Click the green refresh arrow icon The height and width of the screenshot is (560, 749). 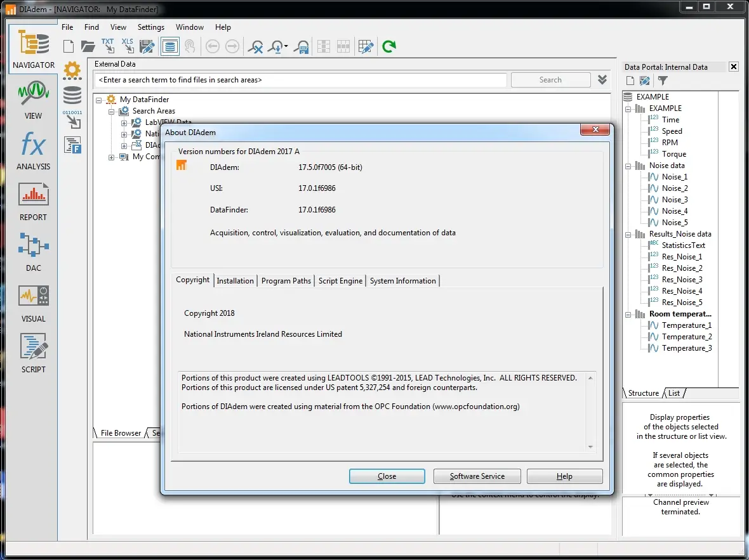pos(389,46)
